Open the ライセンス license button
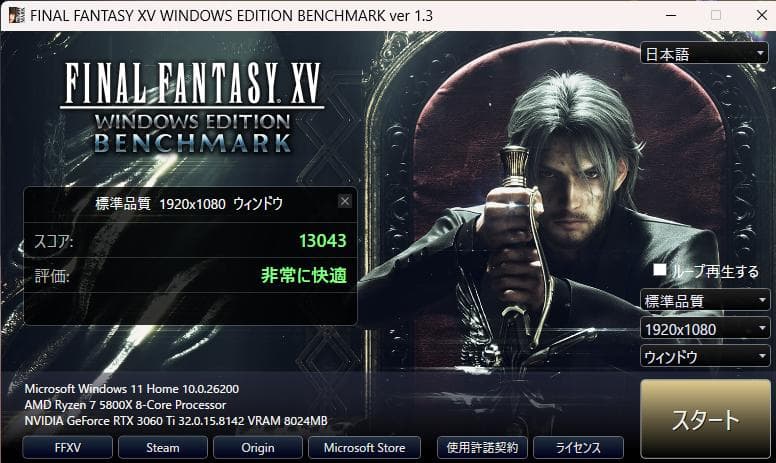The height and width of the screenshot is (463, 776). click(x=579, y=448)
